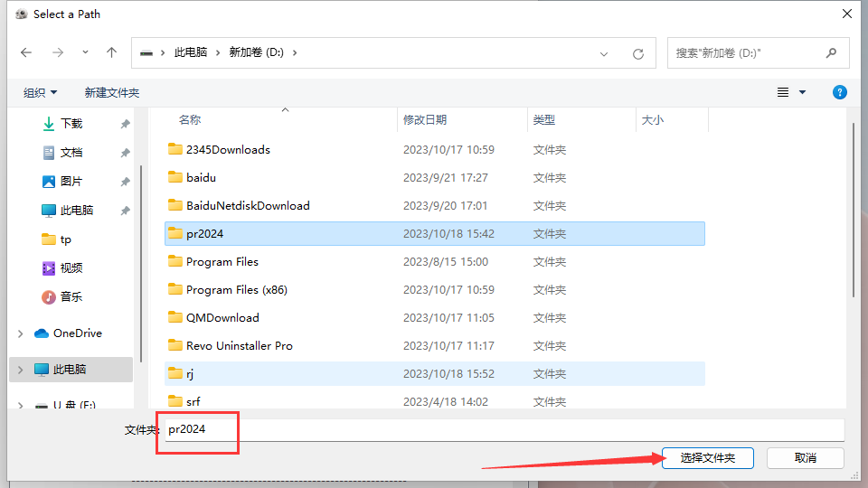The width and height of the screenshot is (868, 488).
Task: Sort by 名称 column header
Action: pos(190,119)
